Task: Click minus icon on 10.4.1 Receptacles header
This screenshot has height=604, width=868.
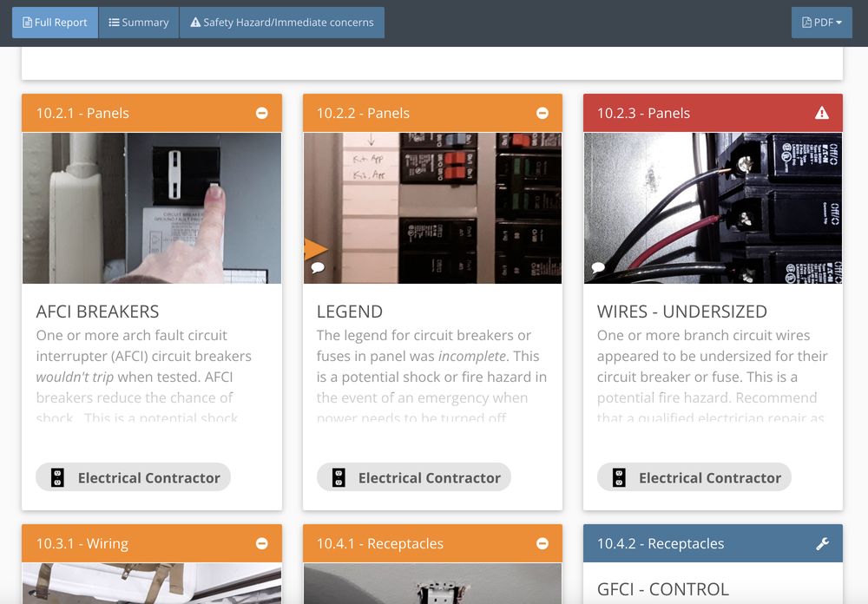Action: [542, 544]
